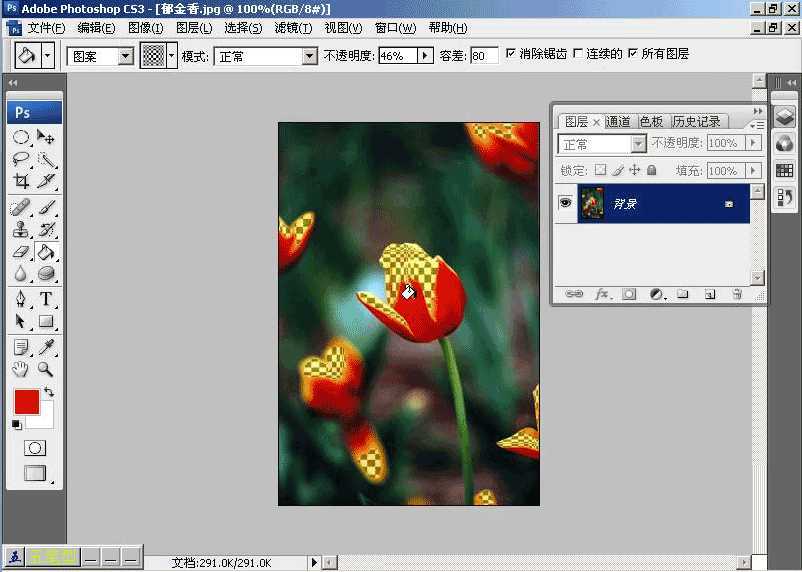
Task: Select the Pen tool
Action: point(21,299)
